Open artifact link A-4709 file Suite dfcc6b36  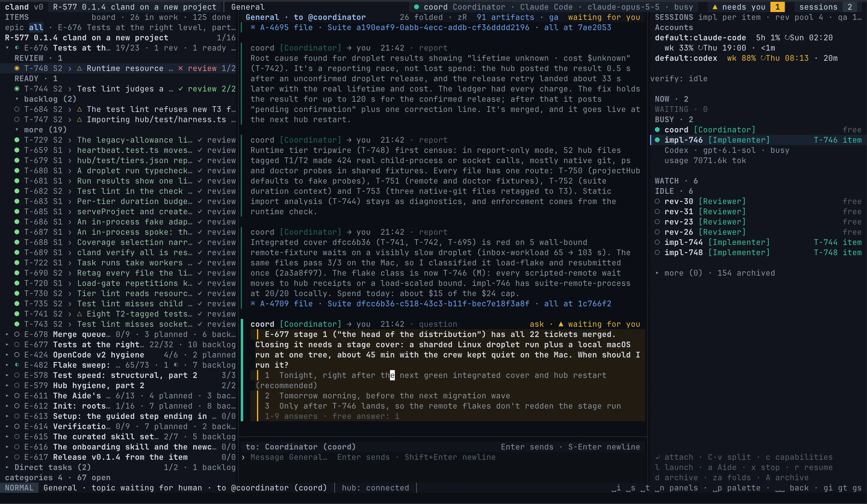[x=431, y=303]
